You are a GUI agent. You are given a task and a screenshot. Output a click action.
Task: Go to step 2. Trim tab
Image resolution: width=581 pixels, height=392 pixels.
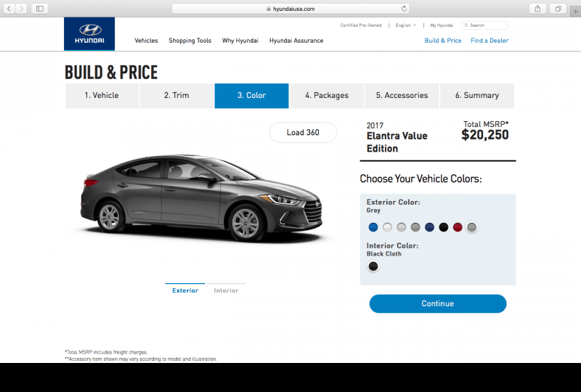pyautogui.click(x=176, y=96)
